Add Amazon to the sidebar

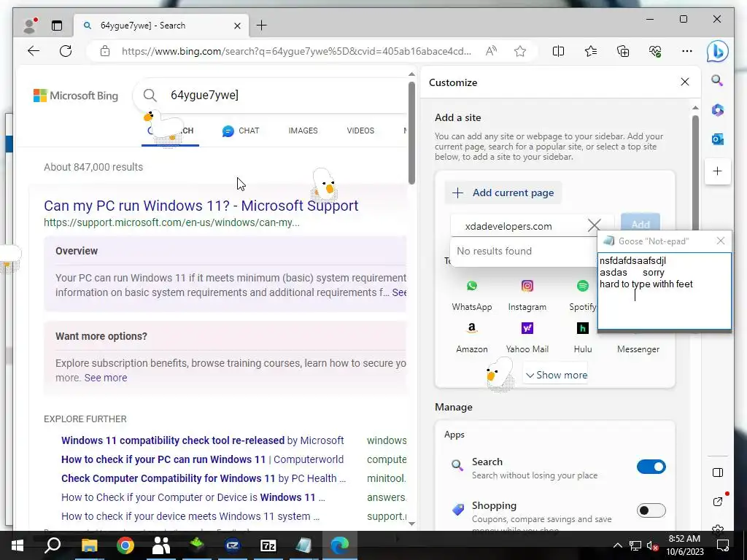472,337
